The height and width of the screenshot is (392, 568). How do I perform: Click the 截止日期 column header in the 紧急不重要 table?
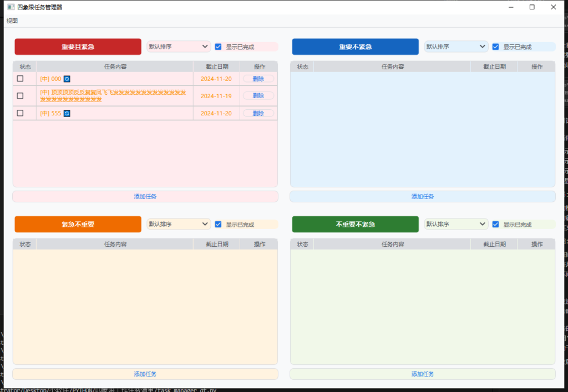point(217,245)
